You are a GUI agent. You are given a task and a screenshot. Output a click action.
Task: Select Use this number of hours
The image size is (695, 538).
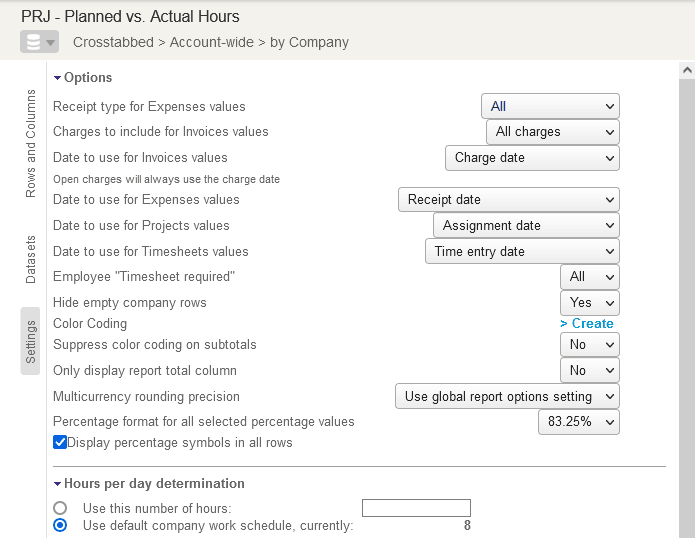tap(60, 508)
